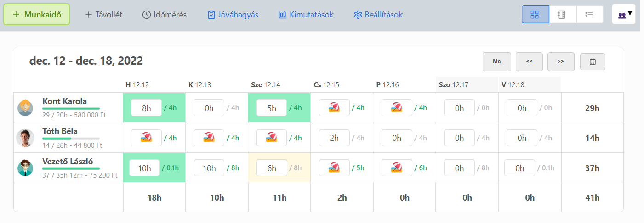Switch to the notebook view layout
Viewport: 644px width, 223px height.
click(x=562, y=14)
